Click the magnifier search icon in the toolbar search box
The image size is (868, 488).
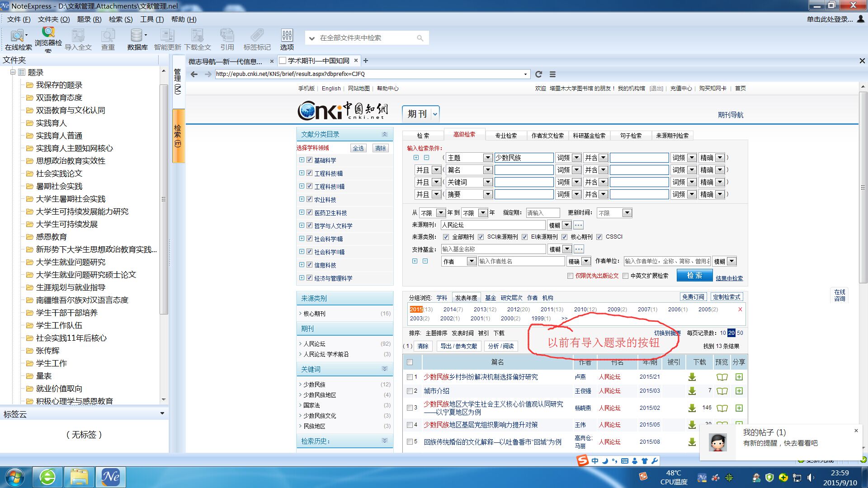[420, 38]
